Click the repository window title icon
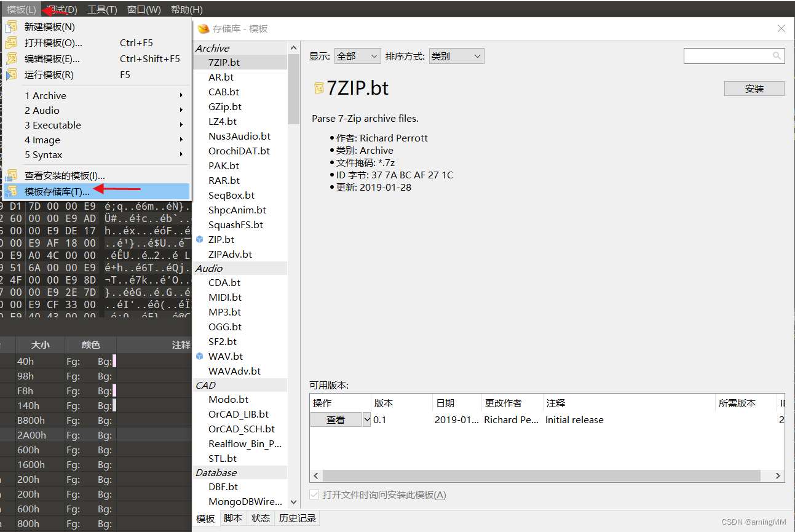Viewport: 795px width, 532px height. 203,28
